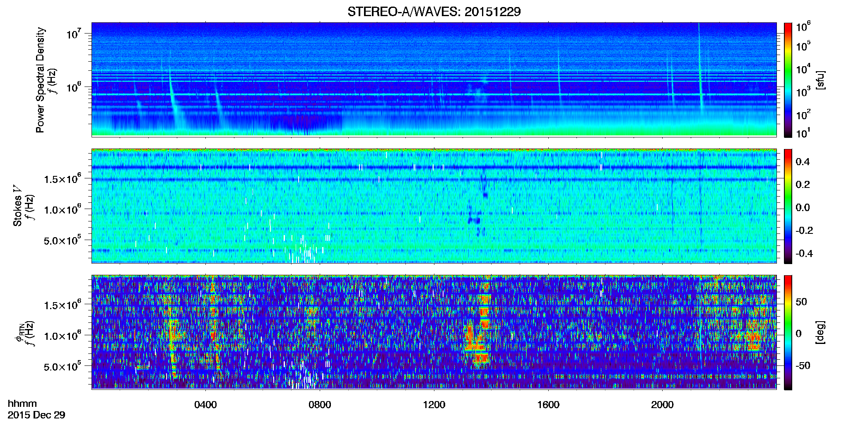Screen dimensions: 868x447
Task: Click the -0.2 label on the Stokes color bar
Action: [804, 231]
